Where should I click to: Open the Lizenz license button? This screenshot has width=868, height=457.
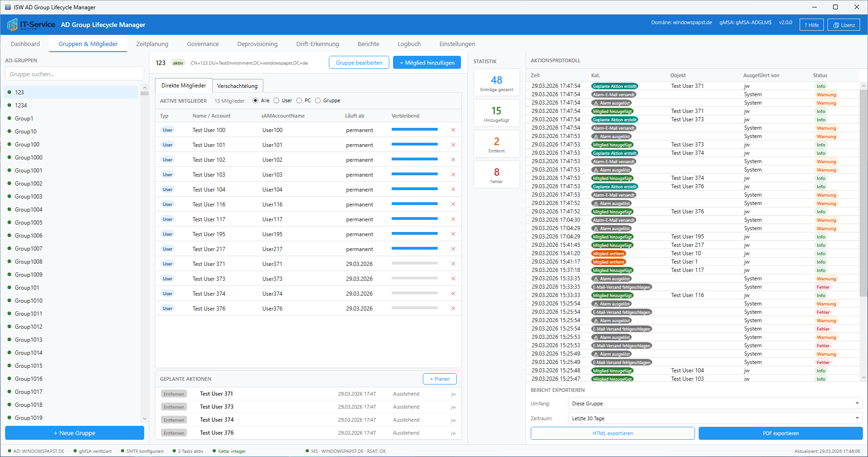[x=843, y=25]
